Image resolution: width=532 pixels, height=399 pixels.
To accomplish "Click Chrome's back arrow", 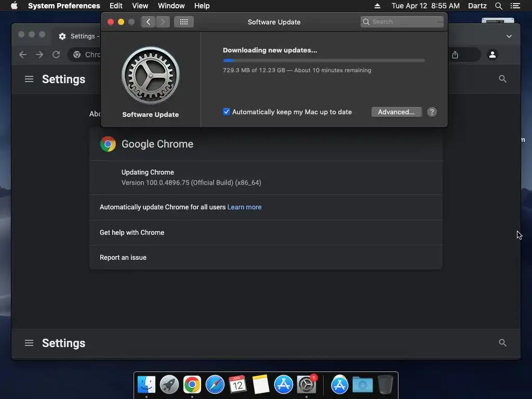I will 23,55.
